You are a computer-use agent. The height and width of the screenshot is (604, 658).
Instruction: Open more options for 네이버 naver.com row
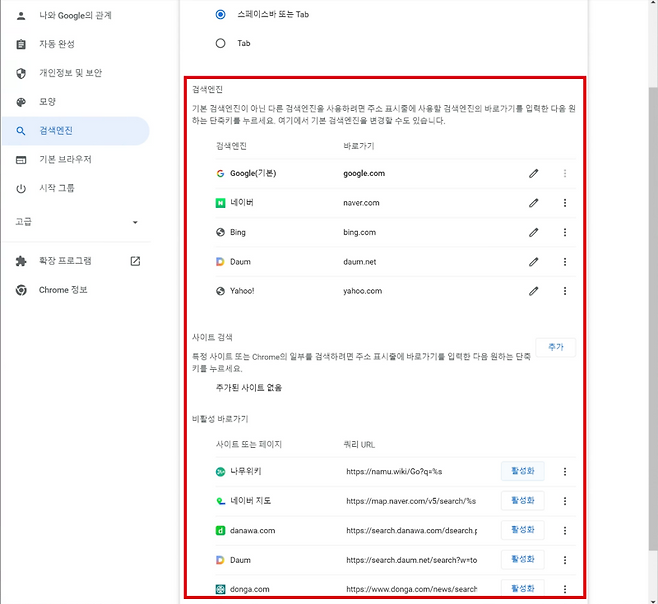(565, 203)
